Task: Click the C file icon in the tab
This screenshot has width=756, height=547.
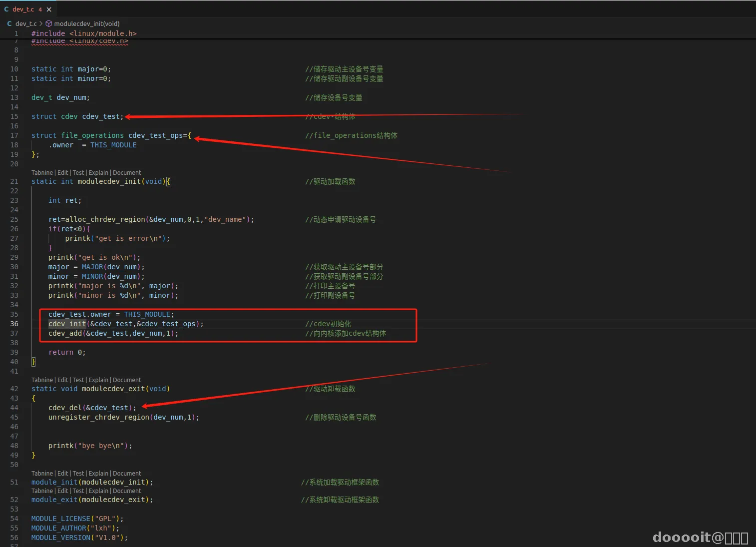Action: click(6, 9)
